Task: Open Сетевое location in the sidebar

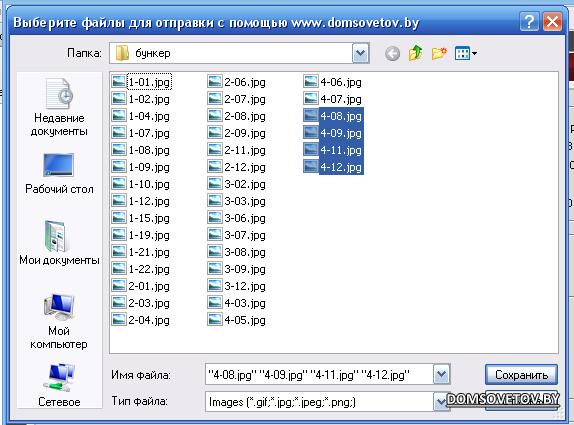Action: coord(59,385)
